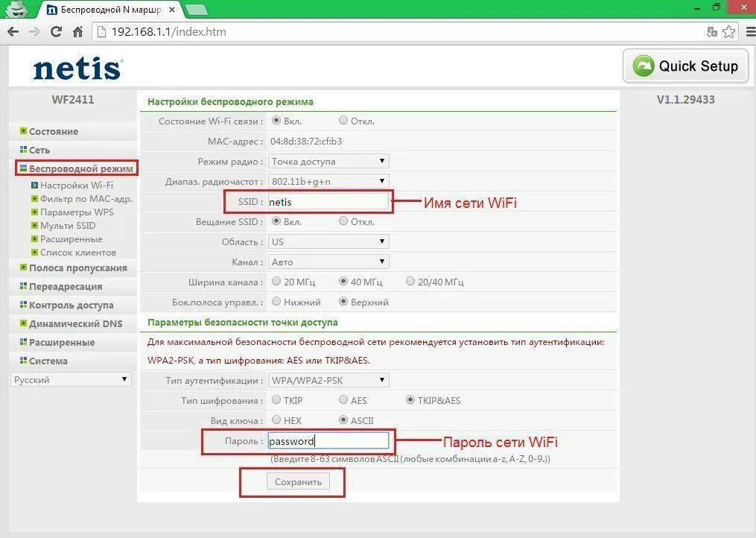The height and width of the screenshot is (538, 756).
Task: Click the Сохранить button
Action: (x=298, y=481)
